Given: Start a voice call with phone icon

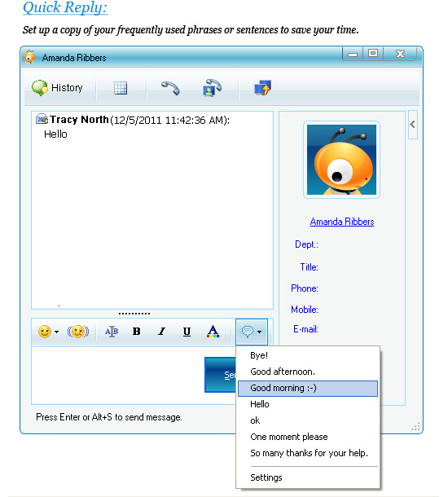Looking at the screenshot, I should point(170,88).
